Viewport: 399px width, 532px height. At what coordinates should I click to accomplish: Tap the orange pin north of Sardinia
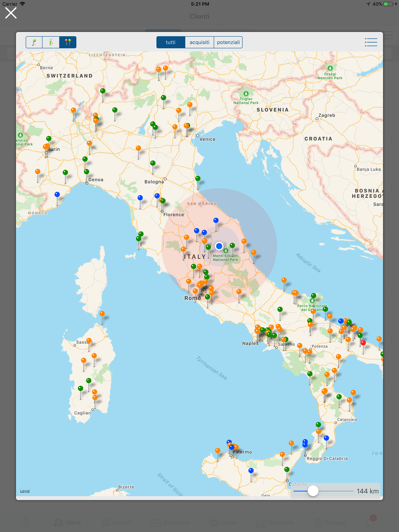[x=102, y=314]
